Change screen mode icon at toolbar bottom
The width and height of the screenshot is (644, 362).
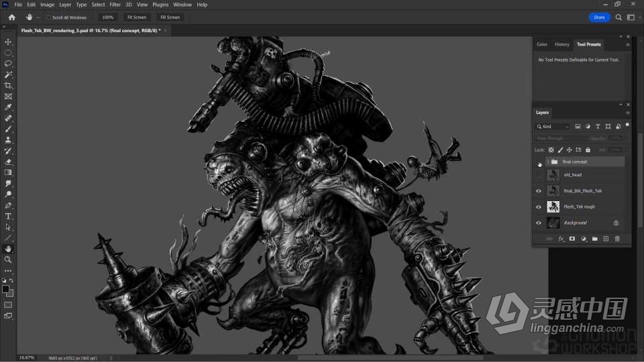tap(8, 316)
